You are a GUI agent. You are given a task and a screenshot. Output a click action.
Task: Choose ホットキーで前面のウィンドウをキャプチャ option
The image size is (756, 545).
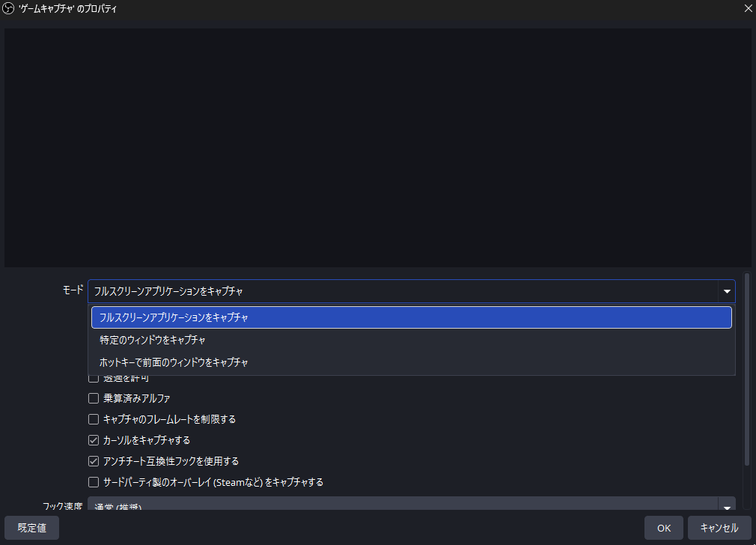[411, 362]
